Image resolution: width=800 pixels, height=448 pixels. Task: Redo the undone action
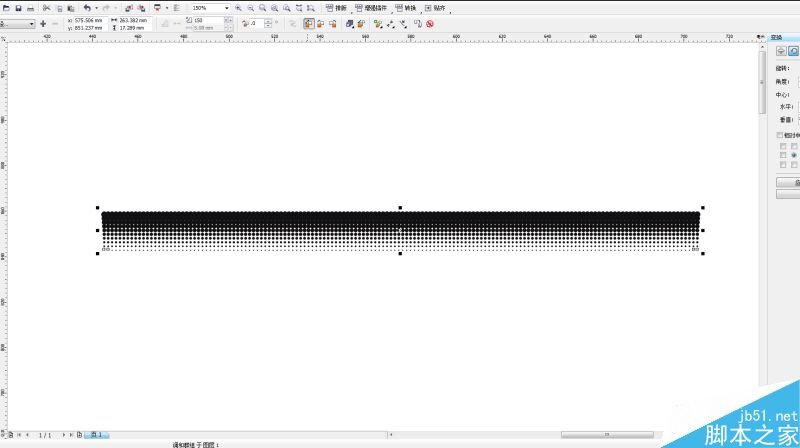point(106,8)
